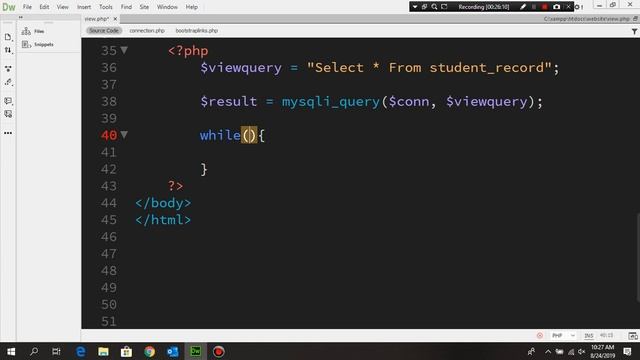Viewport: 640px width, 360px height.
Task: Pause the screen recording
Action: point(534,7)
